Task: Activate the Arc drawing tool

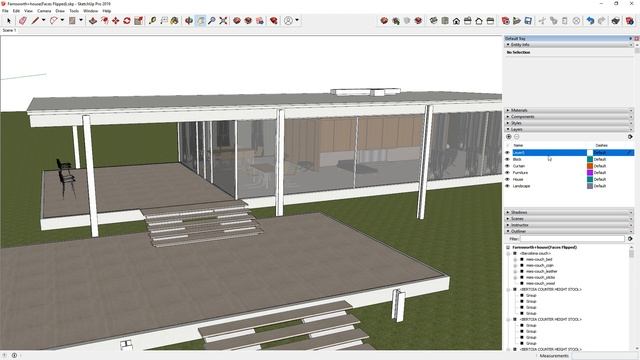Action: (54, 20)
